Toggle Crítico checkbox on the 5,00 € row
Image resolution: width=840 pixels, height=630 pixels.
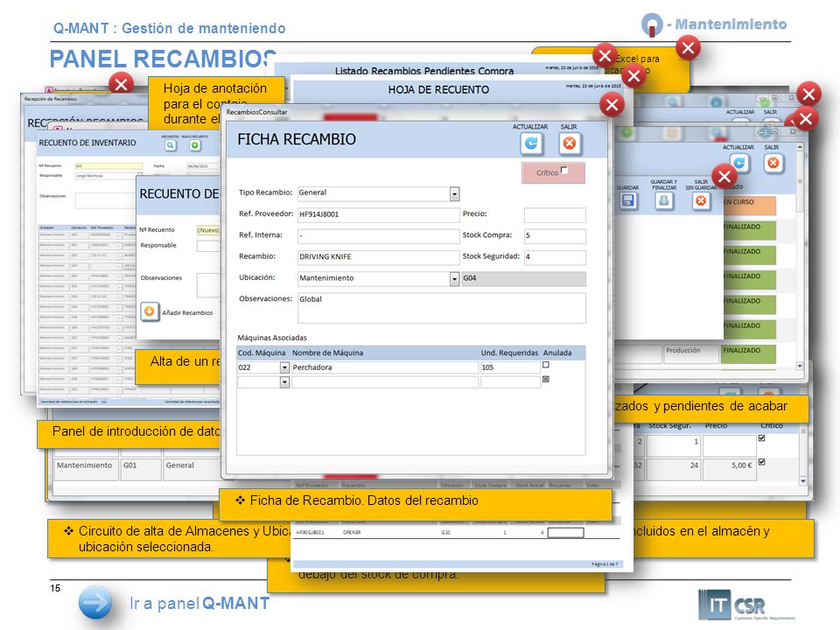[x=762, y=462]
